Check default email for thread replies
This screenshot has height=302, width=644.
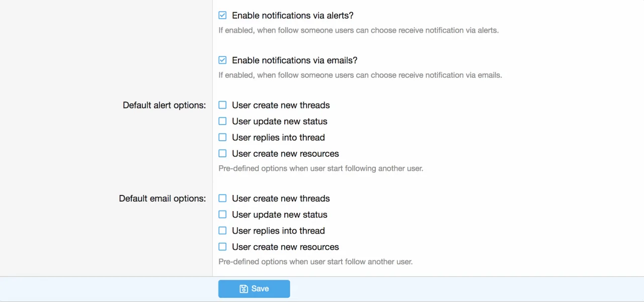tap(222, 231)
